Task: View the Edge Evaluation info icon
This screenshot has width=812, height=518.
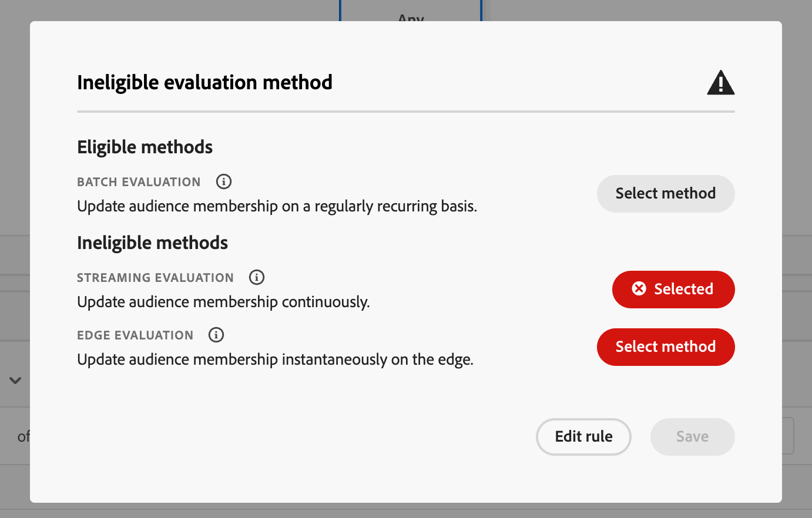Action: click(216, 335)
